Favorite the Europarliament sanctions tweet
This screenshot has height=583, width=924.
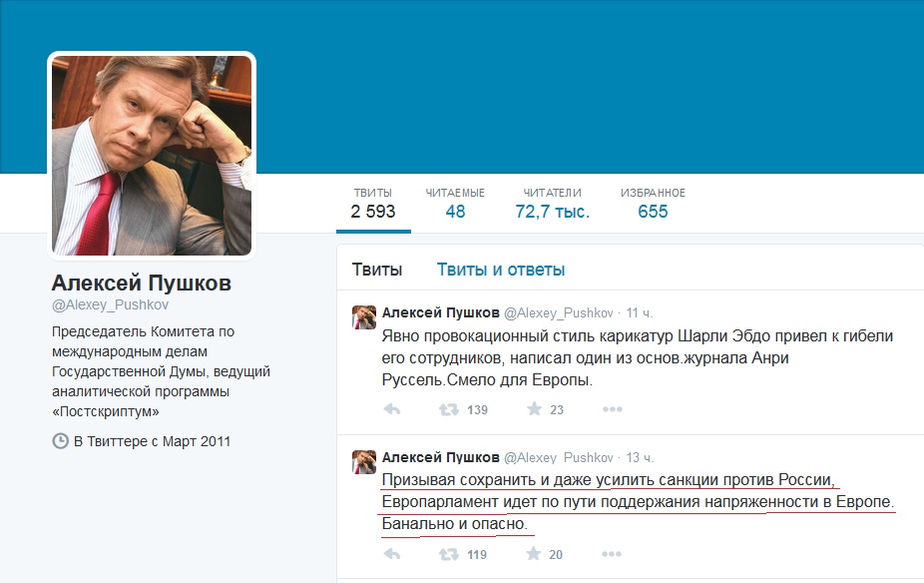[533, 553]
